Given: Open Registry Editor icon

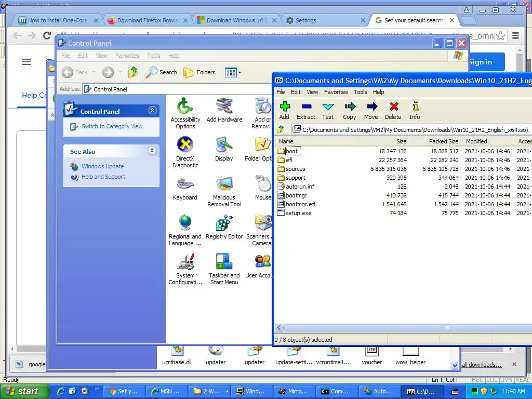Looking at the screenshot, I should (x=224, y=228).
